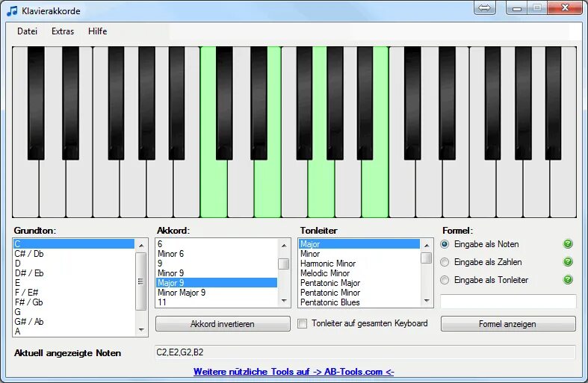This screenshot has height=383, width=588.
Task: Open the Extras menu
Action: 63,31
